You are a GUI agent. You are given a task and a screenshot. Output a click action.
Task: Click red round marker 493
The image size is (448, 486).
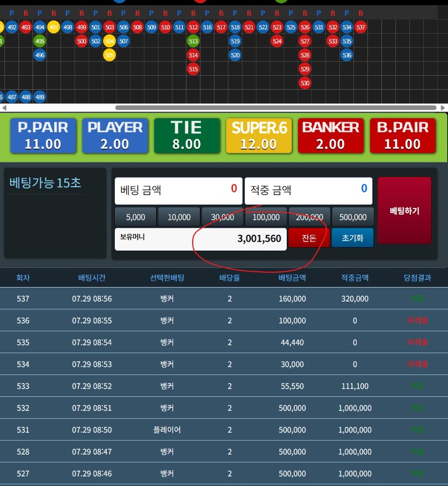[26, 27]
